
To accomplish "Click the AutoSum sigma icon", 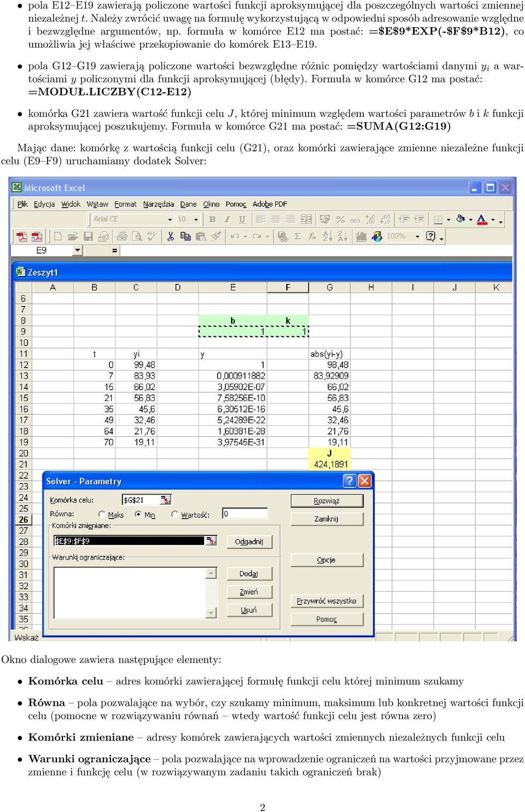I will 297,236.
